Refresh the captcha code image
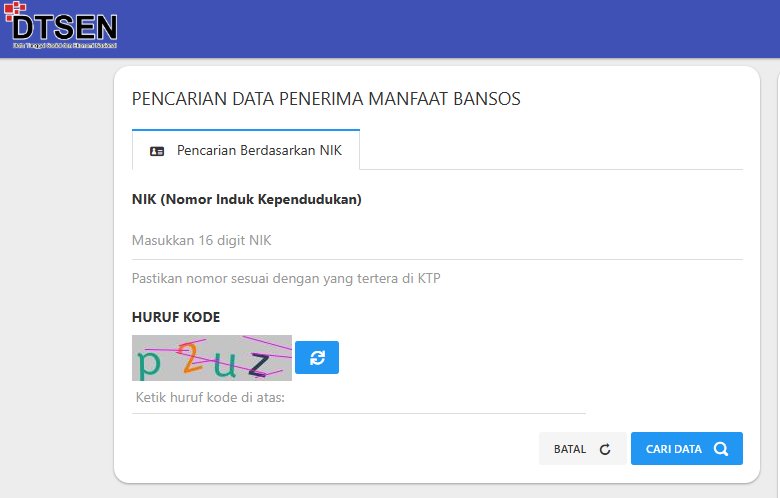 pos(317,357)
